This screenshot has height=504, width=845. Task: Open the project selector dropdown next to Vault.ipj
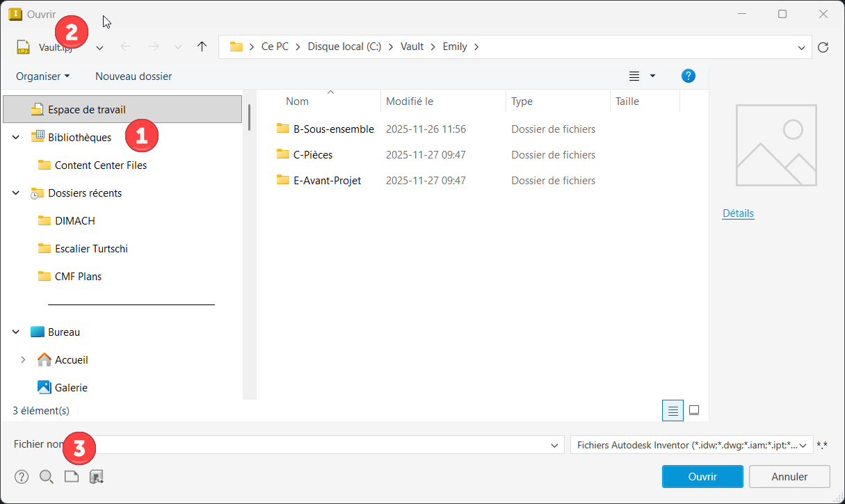coord(99,47)
